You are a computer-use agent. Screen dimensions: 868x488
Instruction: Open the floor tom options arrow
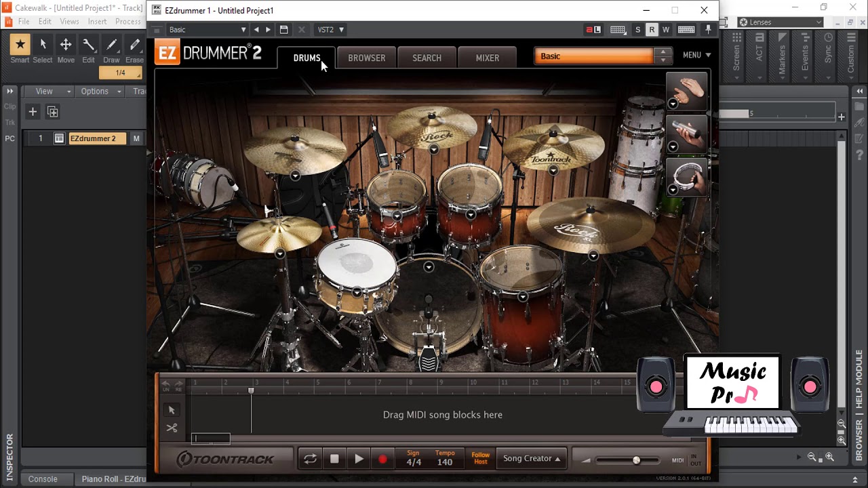522,296
